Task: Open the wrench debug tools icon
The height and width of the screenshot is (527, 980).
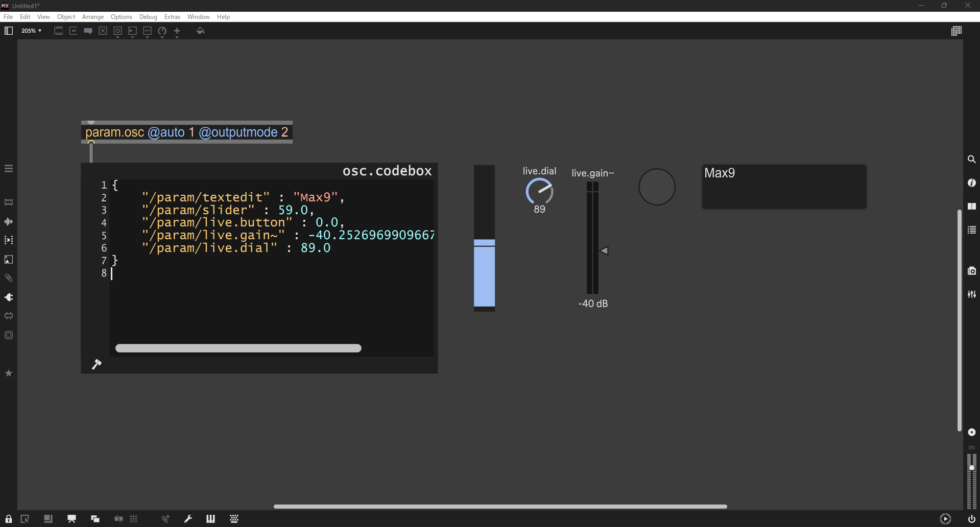Action: pos(188,519)
